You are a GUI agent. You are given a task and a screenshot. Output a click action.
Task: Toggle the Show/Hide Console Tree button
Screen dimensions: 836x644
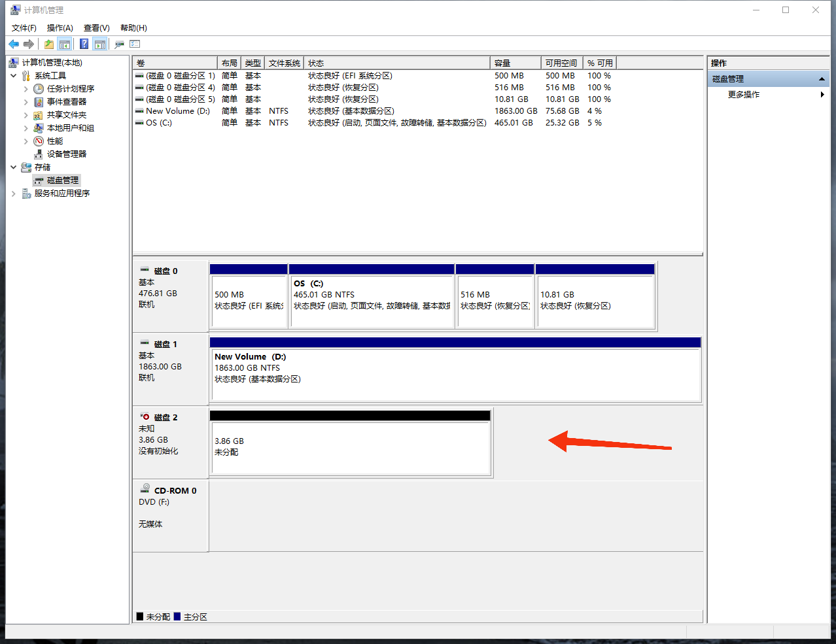pos(65,44)
